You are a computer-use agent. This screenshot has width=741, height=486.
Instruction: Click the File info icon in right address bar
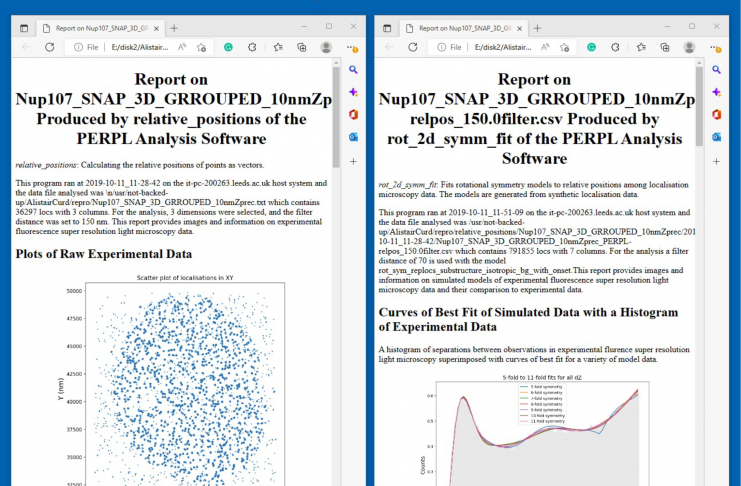pyautogui.click(x=441, y=47)
